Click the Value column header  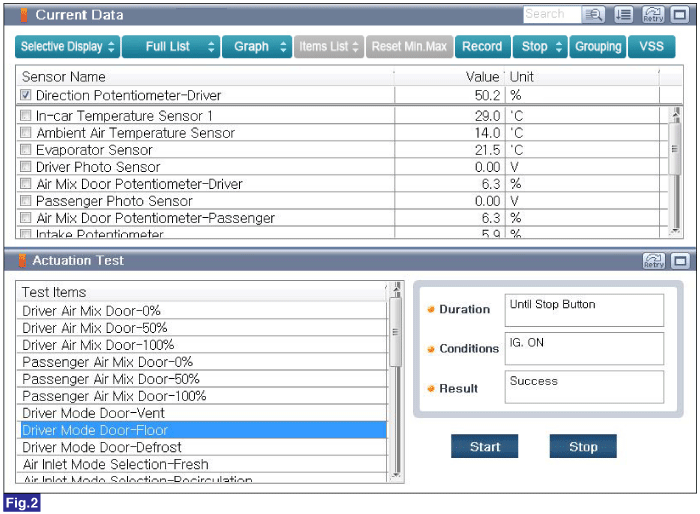450,77
